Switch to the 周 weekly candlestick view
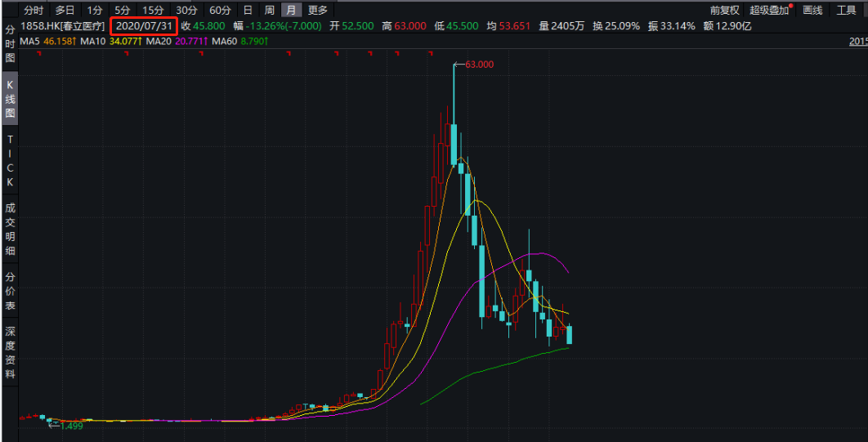 (x=269, y=10)
